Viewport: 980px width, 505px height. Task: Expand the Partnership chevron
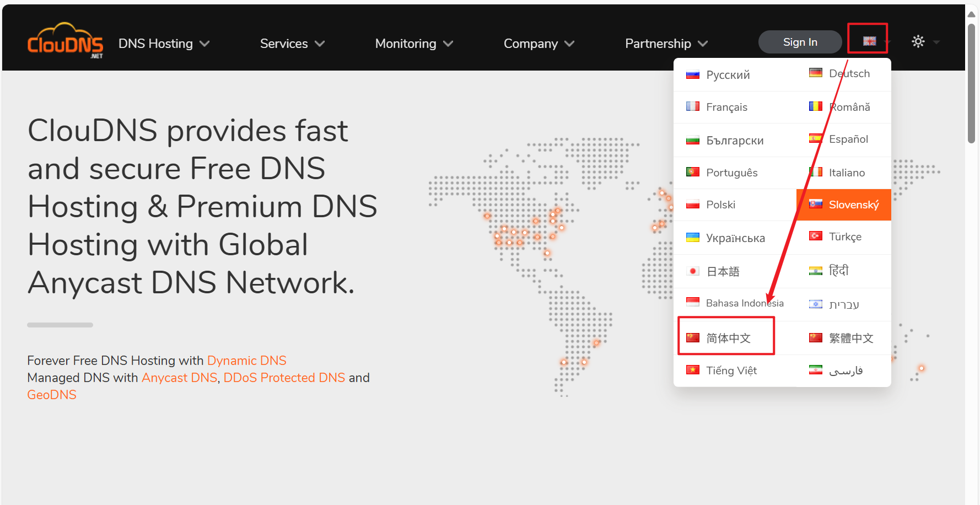click(703, 44)
